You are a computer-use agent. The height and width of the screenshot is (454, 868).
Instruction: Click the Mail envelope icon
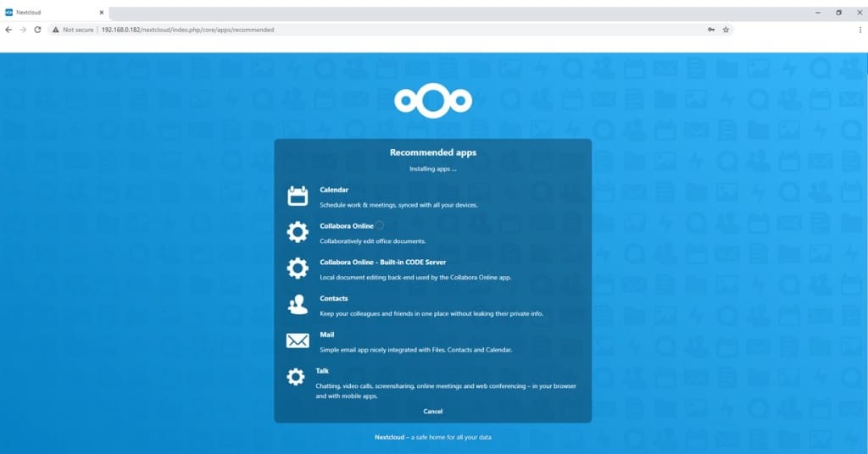(298, 340)
